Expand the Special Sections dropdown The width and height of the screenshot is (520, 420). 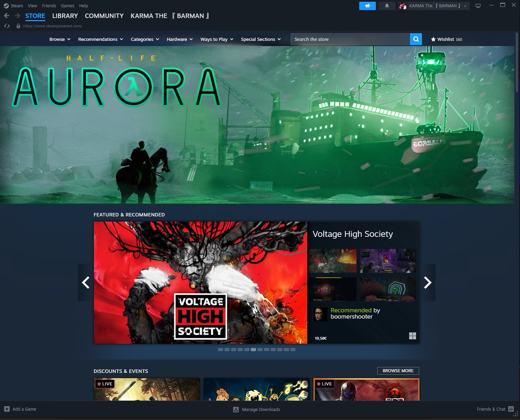pos(261,39)
